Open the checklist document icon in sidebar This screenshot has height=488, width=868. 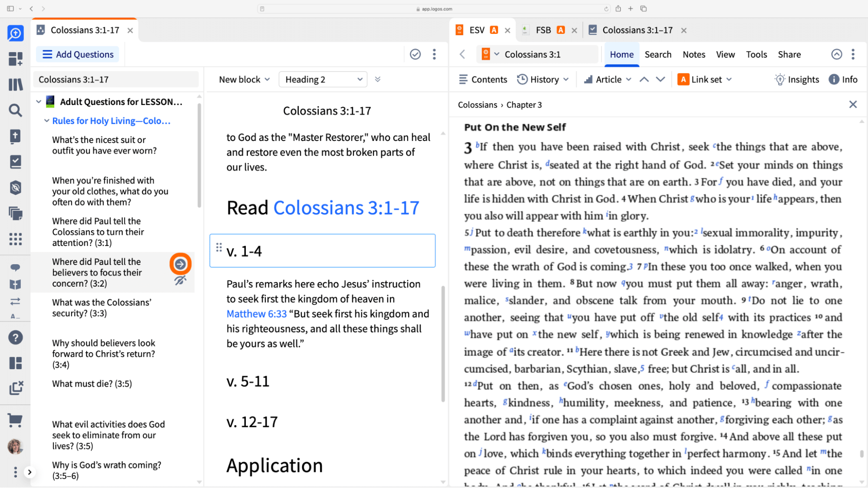[15, 162]
